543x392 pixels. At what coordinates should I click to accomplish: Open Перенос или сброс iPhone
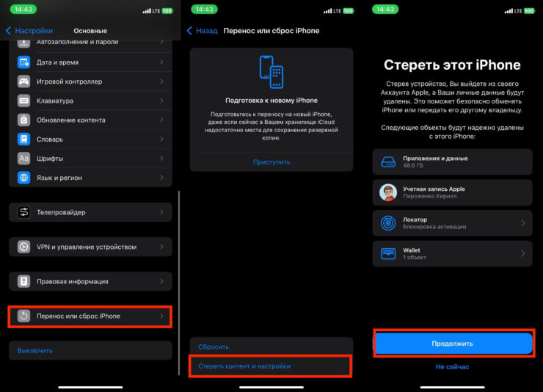pyautogui.click(x=90, y=316)
